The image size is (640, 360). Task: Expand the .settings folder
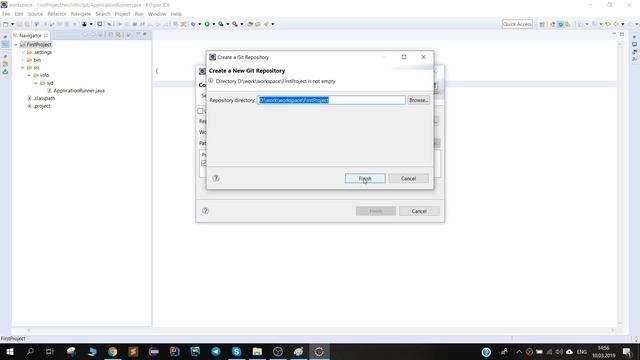pos(23,52)
